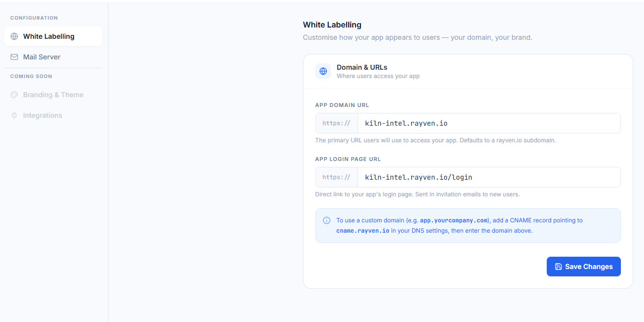Click the 'Direct link to your app's login page' helper text
Image resolution: width=644 pixels, height=322 pixels.
click(418, 194)
